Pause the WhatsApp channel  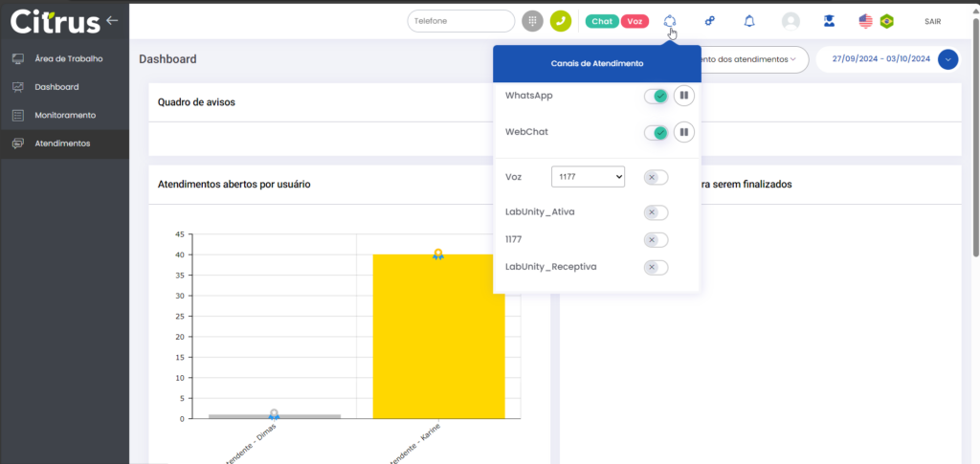click(683, 96)
